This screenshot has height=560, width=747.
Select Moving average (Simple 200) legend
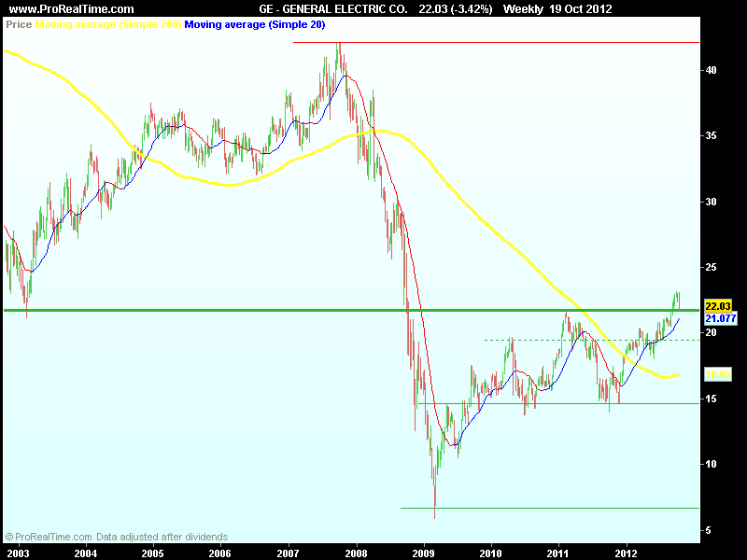[x=108, y=24]
